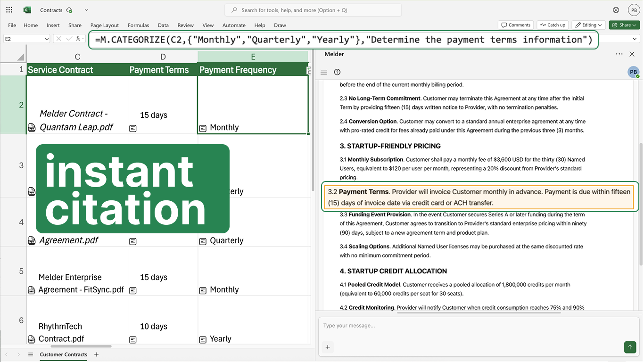644x362 pixels.
Task: Select the Service Contract header cell
Action: pyautogui.click(x=77, y=70)
